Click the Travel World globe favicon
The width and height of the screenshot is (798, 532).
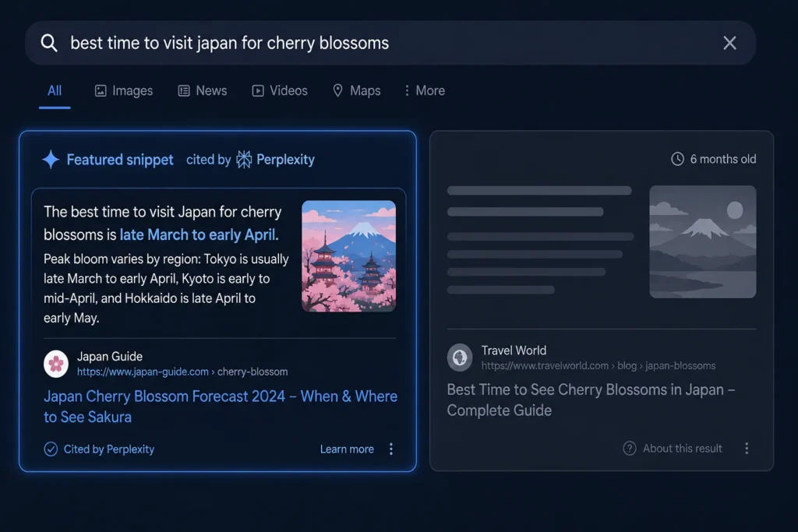click(x=460, y=358)
